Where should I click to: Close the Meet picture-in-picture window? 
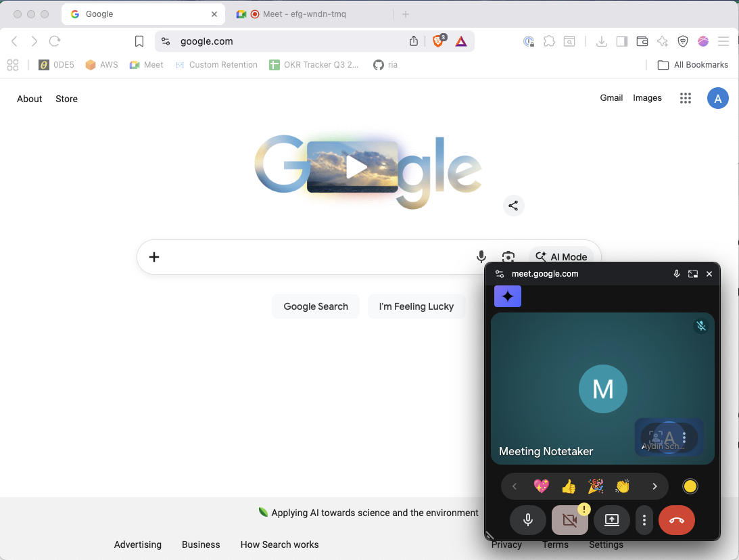709,274
